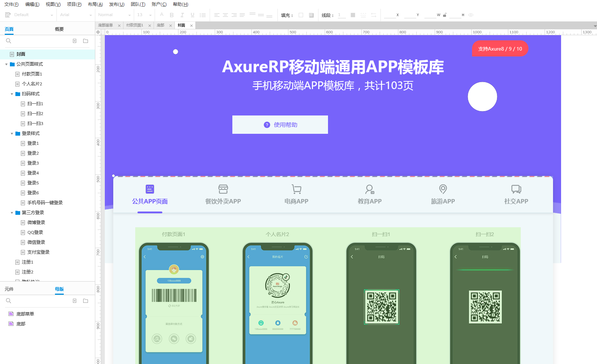
Task: Collapse the 登录样式 folder
Action: 12,133
